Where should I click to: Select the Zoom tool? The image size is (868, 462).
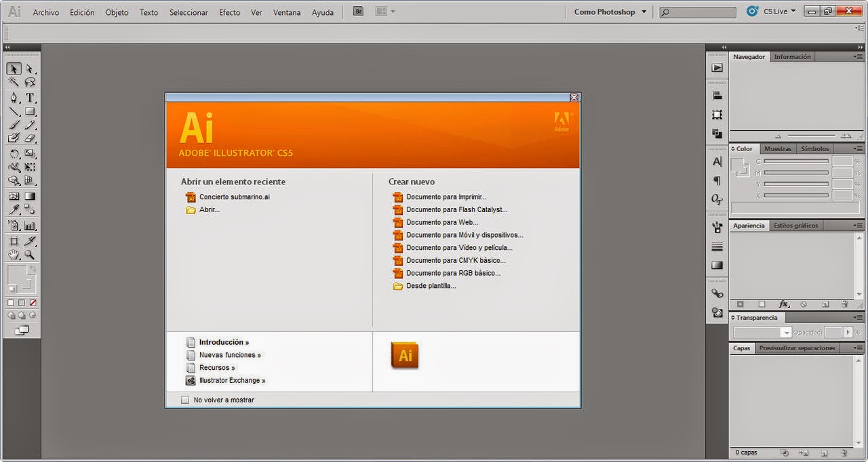click(x=30, y=254)
